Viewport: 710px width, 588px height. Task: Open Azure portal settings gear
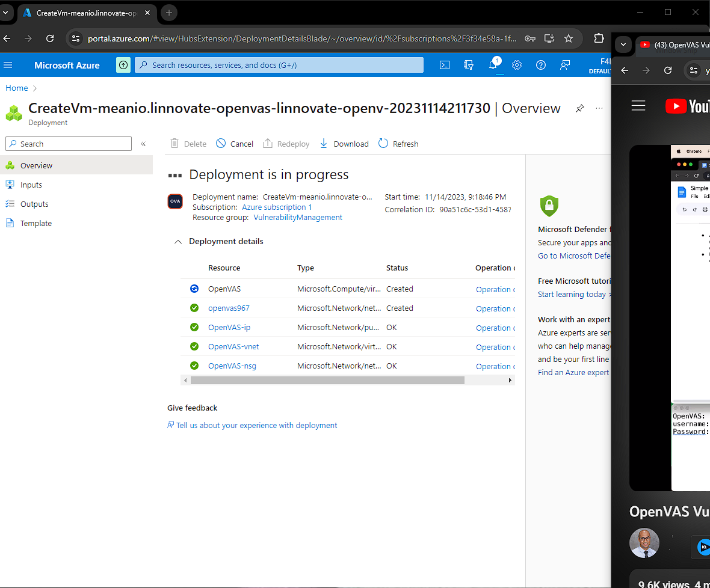pos(517,65)
